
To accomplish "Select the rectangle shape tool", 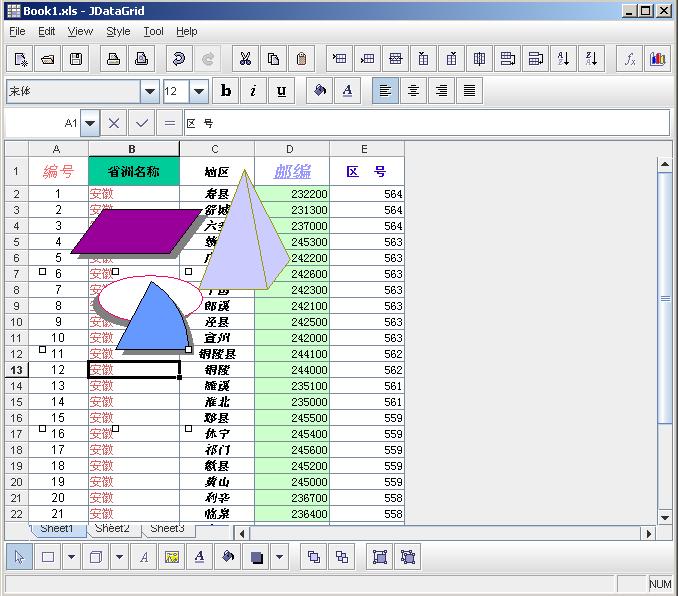I will pos(48,557).
